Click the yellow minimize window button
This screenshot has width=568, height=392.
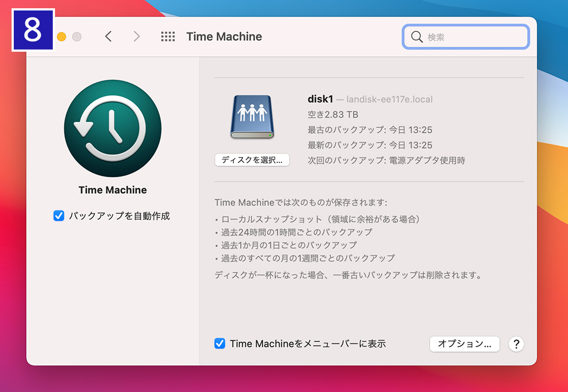[62, 36]
